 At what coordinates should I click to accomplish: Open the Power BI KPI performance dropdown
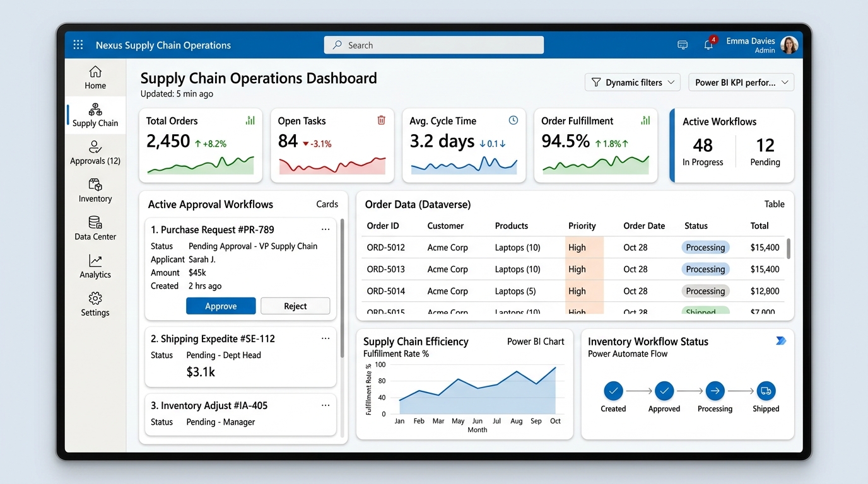pyautogui.click(x=741, y=83)
